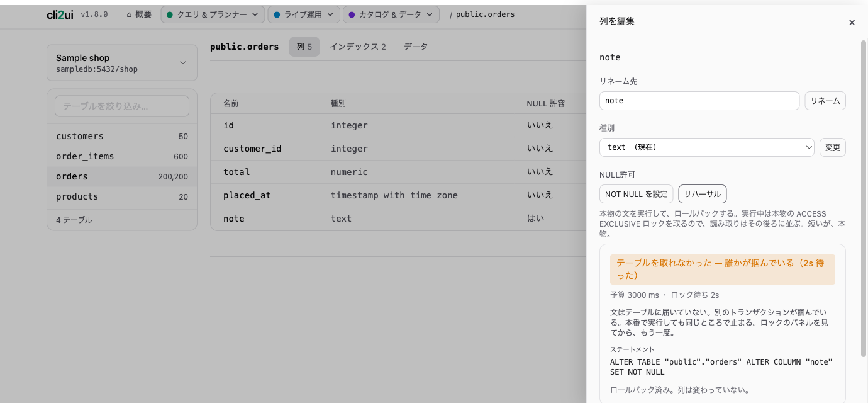Click the NULL 許容 column header
The height and width of the screenshot is (403, 868).
tap(546, 103)
